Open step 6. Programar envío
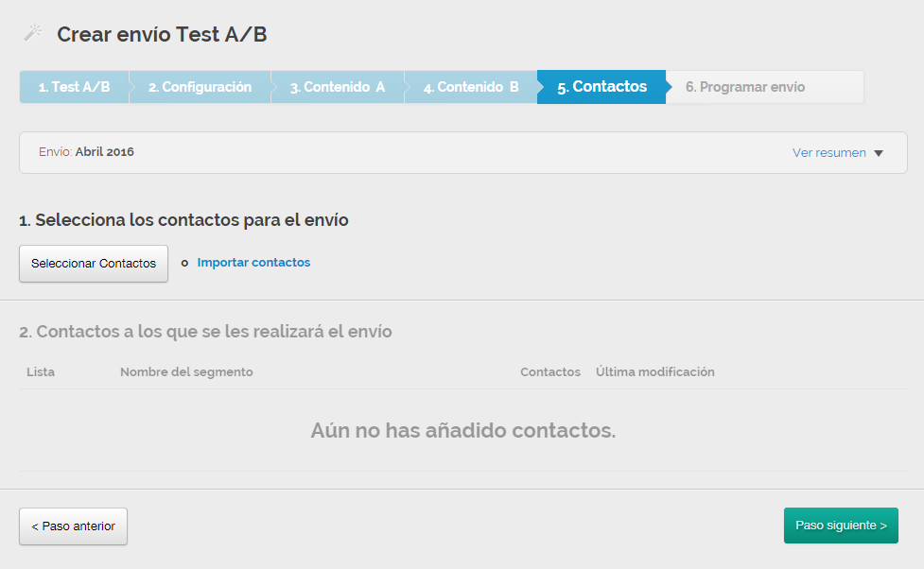 point(745,87)
